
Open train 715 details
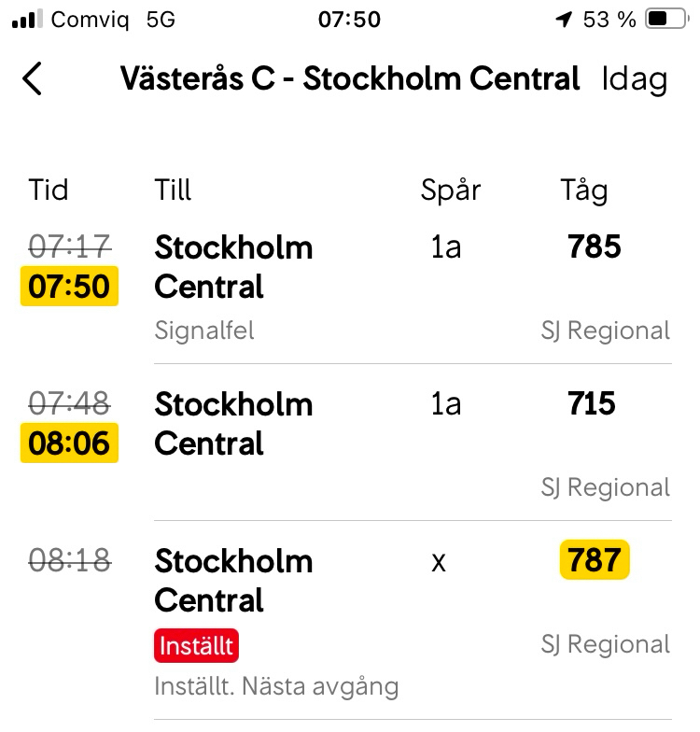(592, 404)
